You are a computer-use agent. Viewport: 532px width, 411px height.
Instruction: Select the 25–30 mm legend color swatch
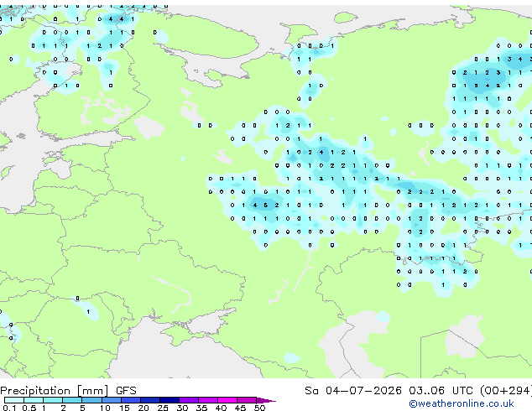click(170, 400)
